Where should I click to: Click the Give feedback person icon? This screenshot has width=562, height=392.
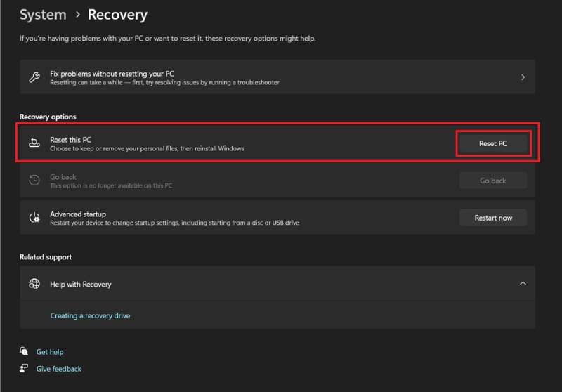[24, 368]
